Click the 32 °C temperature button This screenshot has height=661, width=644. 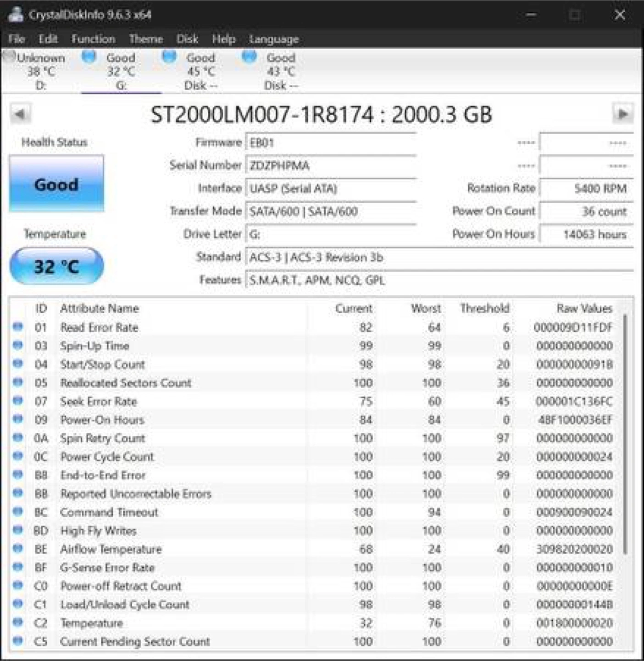56,266
